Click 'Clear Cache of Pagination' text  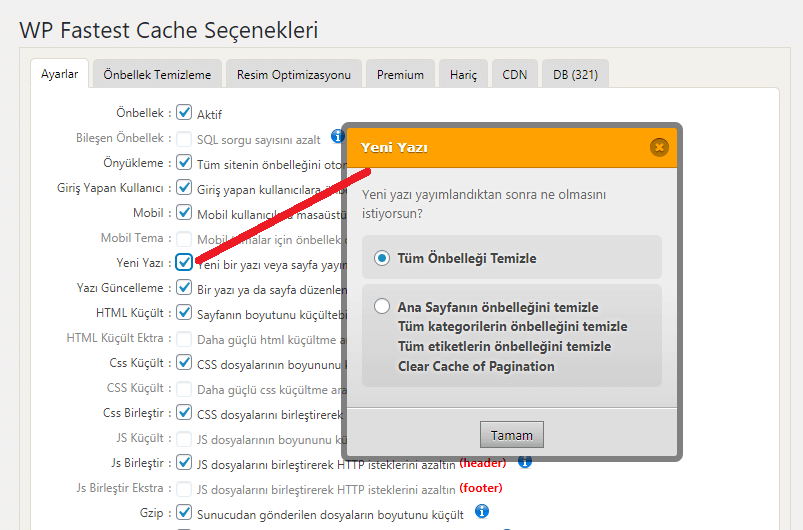click(476, 366)
